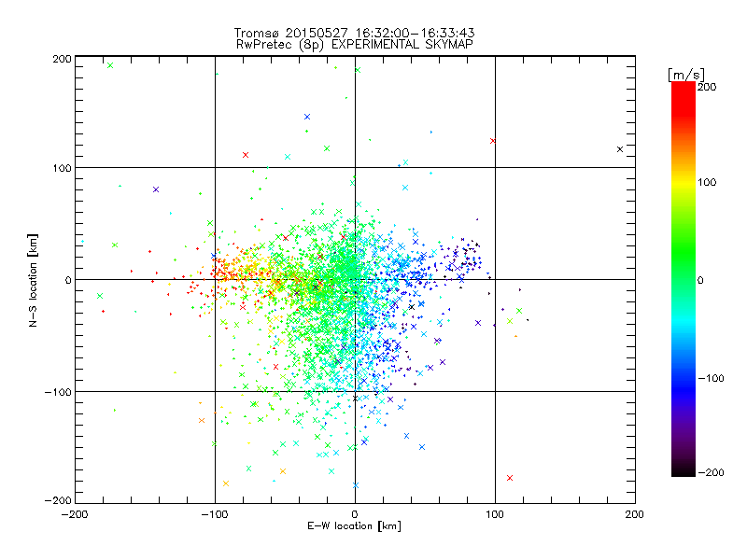Click the '[m/s]' unit label above the colorbar
Screen dimensions: 747x560
tap(686, 75)
